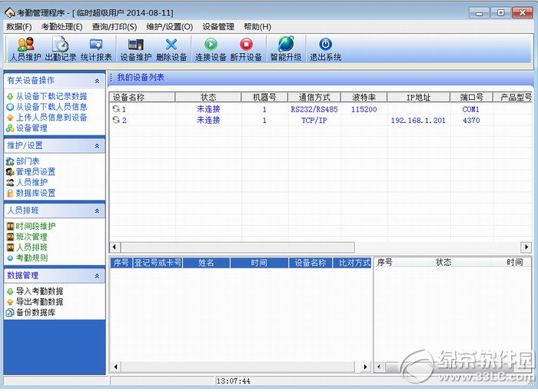The image size is (538, 392).
Task: Click 考勤规则 sidebar icon
Action: click(x=10, y=258)
